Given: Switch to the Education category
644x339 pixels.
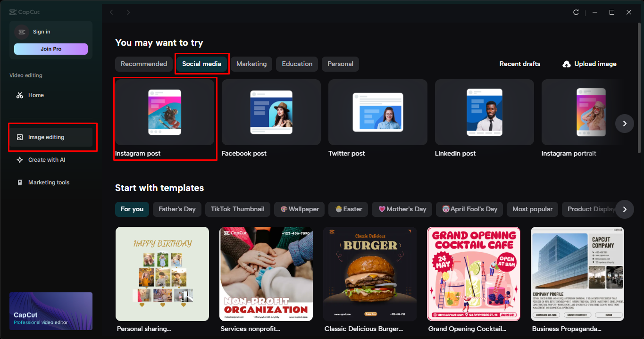Looking at the screenshot, I should (297, 64).
